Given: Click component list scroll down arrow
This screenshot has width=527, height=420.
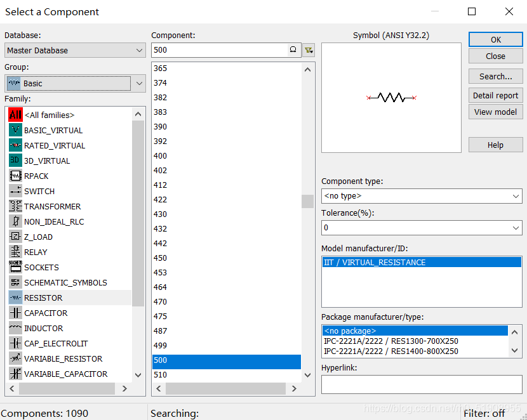Looking at the screenshot, I should pos(307,375).
